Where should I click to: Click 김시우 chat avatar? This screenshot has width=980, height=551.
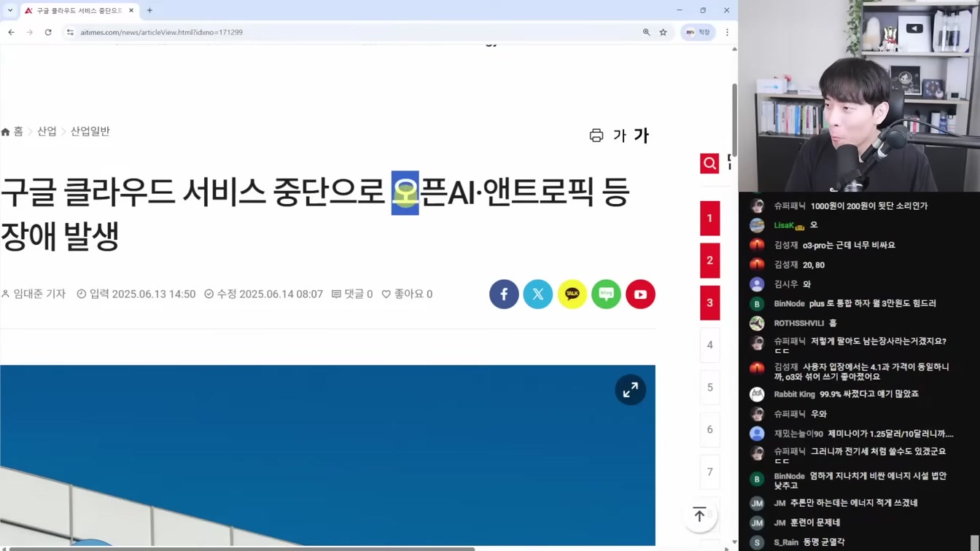point(757,284)
